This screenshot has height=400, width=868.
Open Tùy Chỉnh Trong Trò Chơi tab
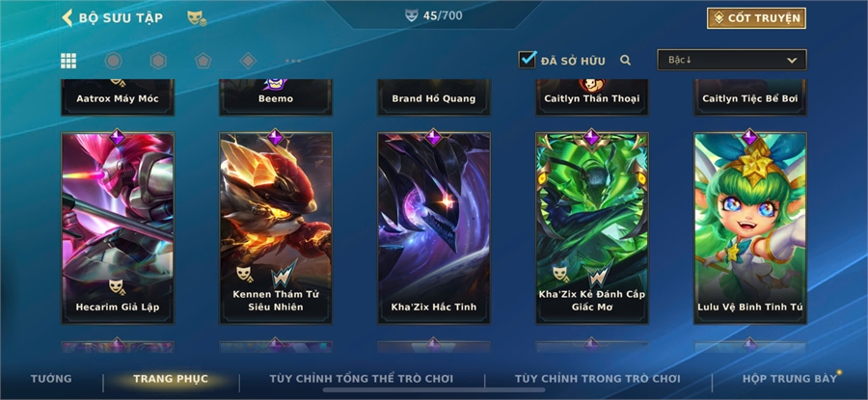click(x=598, y=379)
